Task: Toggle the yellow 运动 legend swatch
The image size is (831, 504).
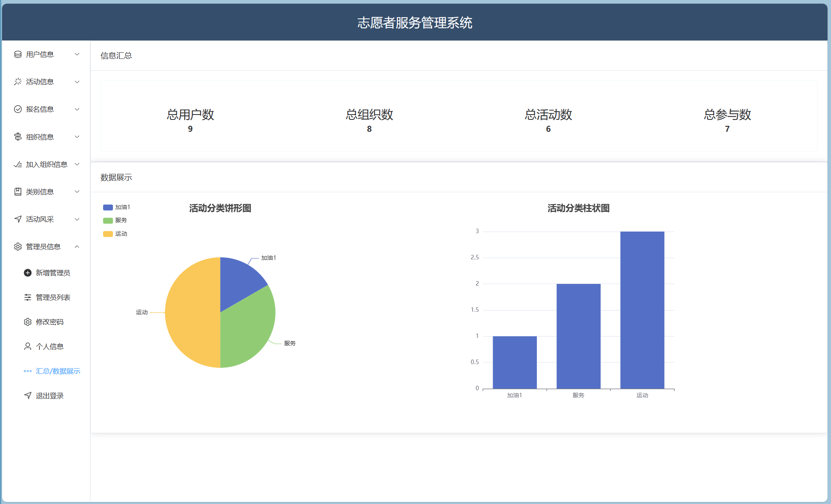Action: pyautogui.click(x=108, y=234)
